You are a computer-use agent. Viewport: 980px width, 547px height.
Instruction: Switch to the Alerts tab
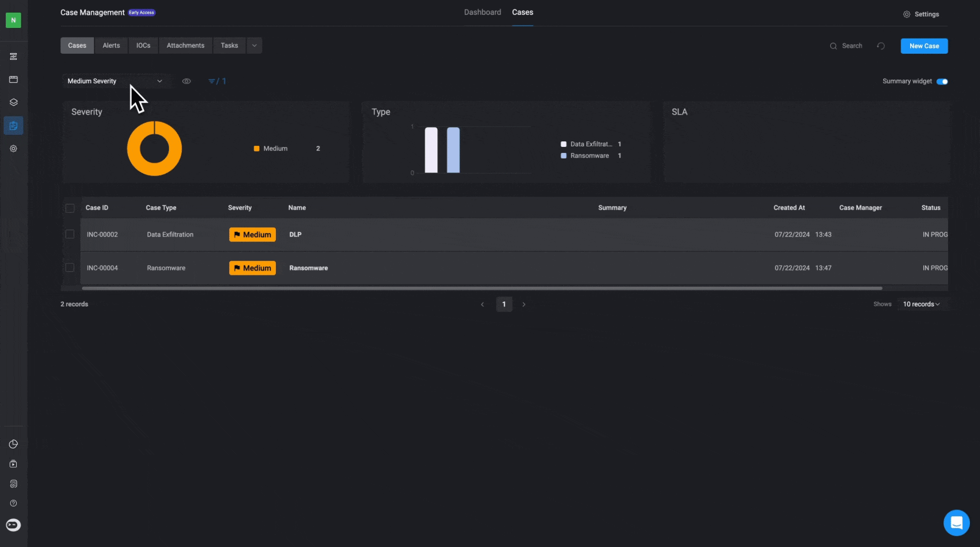(x=111, y=46)
